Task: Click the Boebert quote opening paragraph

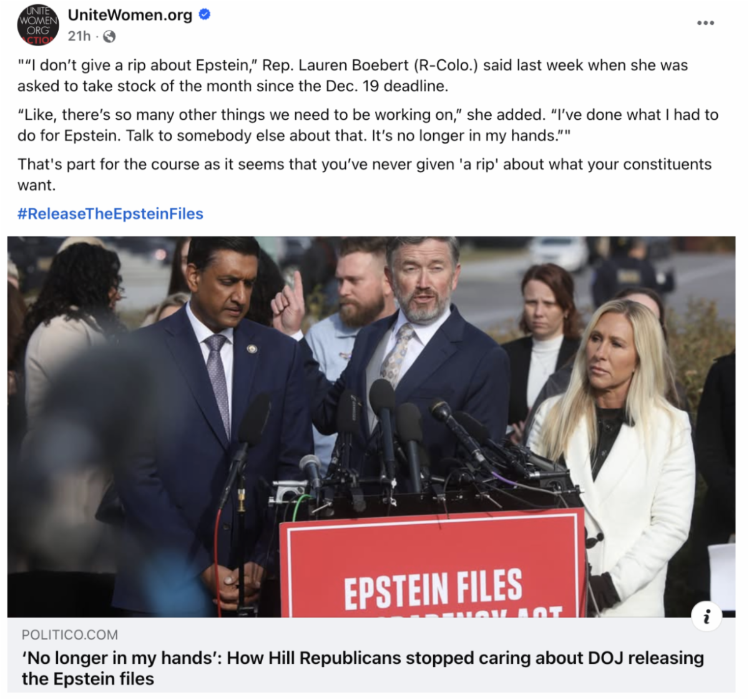Action: 353,75
